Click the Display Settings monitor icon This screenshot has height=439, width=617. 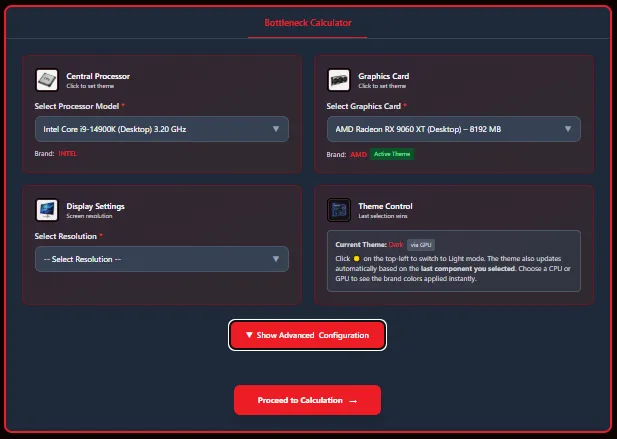tap(47, 210)
